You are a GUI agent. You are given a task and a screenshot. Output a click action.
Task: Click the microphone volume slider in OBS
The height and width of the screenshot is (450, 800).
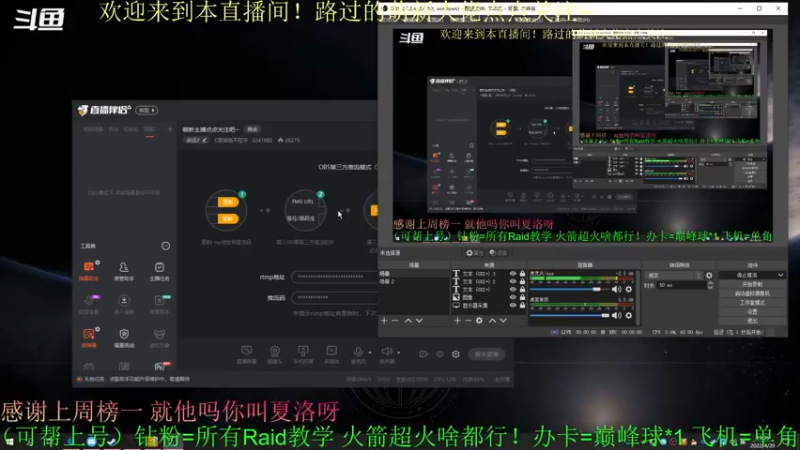[569, 289]
